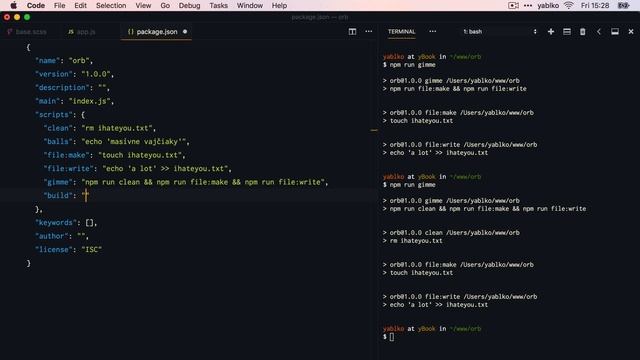Open the Go menu
Screen dimensions: 640x360
tap(165, 5)
